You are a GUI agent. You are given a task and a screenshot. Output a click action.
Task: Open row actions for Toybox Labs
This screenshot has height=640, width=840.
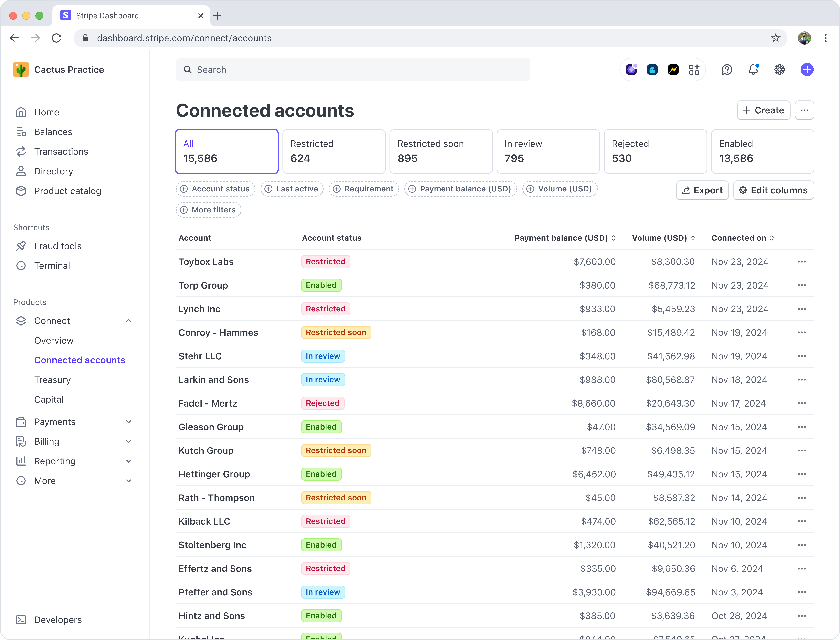(x=802, y=262)
